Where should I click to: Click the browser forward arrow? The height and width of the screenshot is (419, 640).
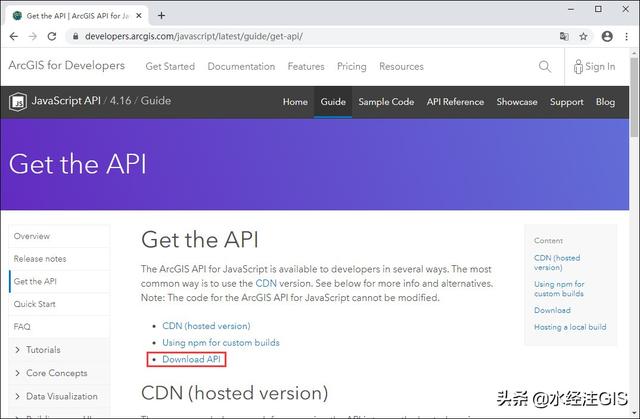coord(33,36)
